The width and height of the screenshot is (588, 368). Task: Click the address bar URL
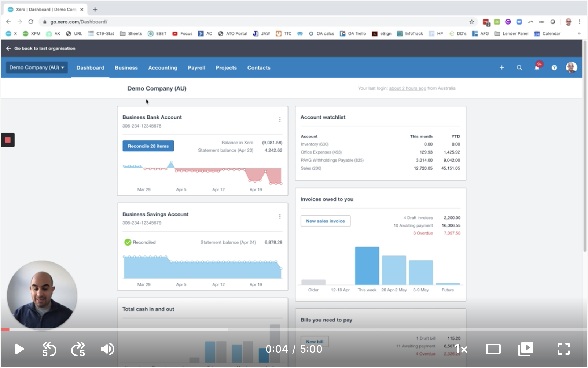79,22
